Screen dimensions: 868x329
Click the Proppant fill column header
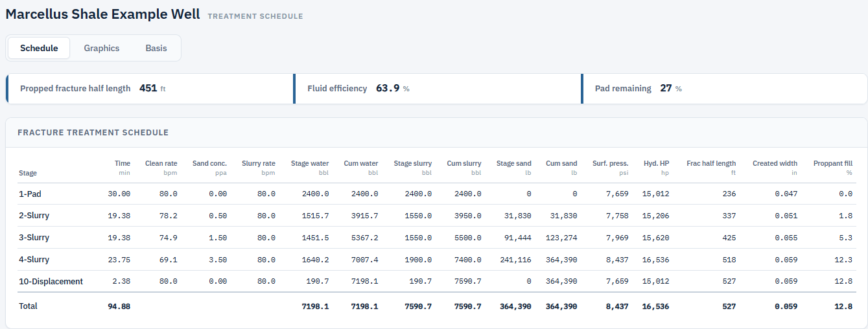pyautogui.click(x=833, y=168)
